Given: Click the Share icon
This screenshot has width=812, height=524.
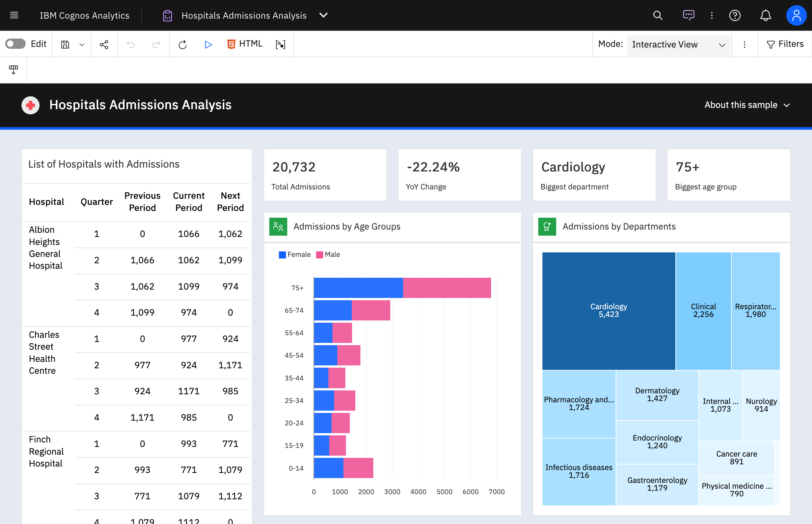Looking at the screenshot, I should 104,45.
